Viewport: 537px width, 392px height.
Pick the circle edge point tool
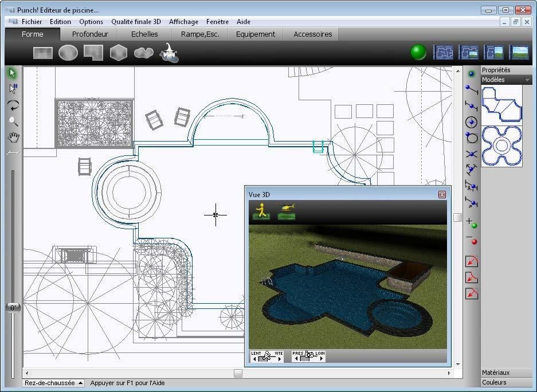click(x=472, y=138)
